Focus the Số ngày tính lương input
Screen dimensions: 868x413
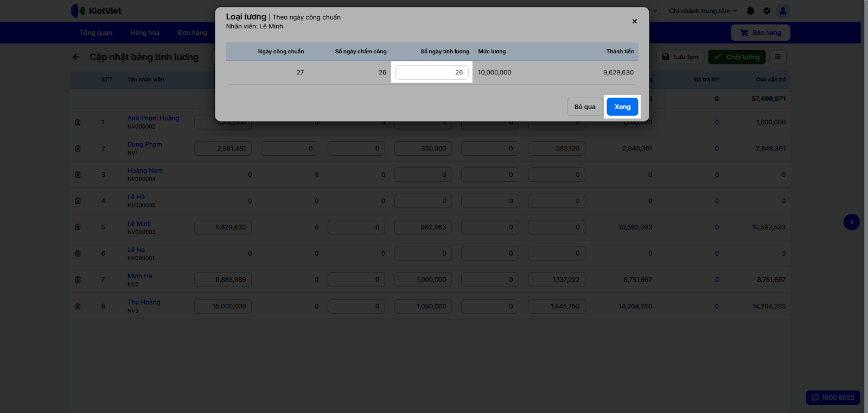(x=432, y=72)
